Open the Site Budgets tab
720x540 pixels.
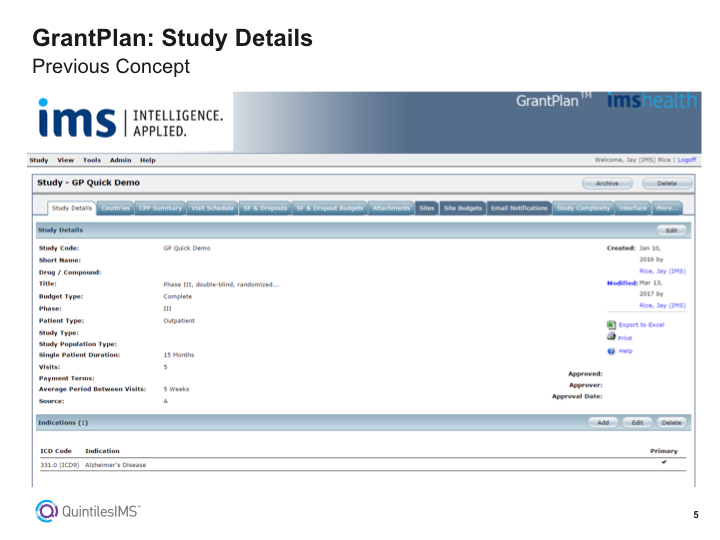tap(463, 208)
